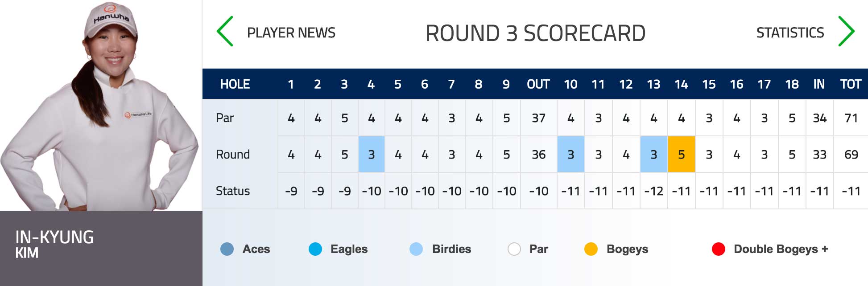Click the Birdies legend light blue circle
Image resolution: width=868 pixels, height=286 pixels.
click(x=416, y=249)
